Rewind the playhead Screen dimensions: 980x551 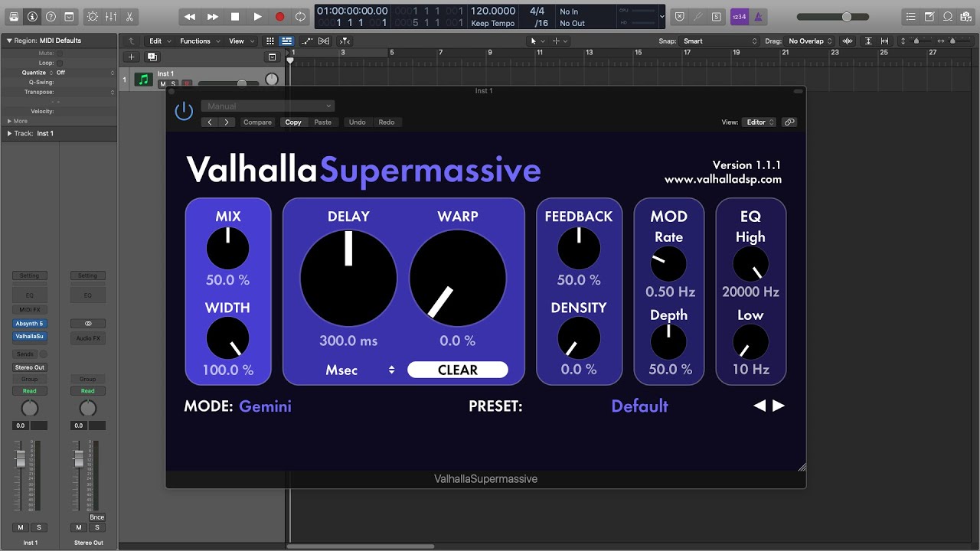pyautogui.click(x=190, y=16)
